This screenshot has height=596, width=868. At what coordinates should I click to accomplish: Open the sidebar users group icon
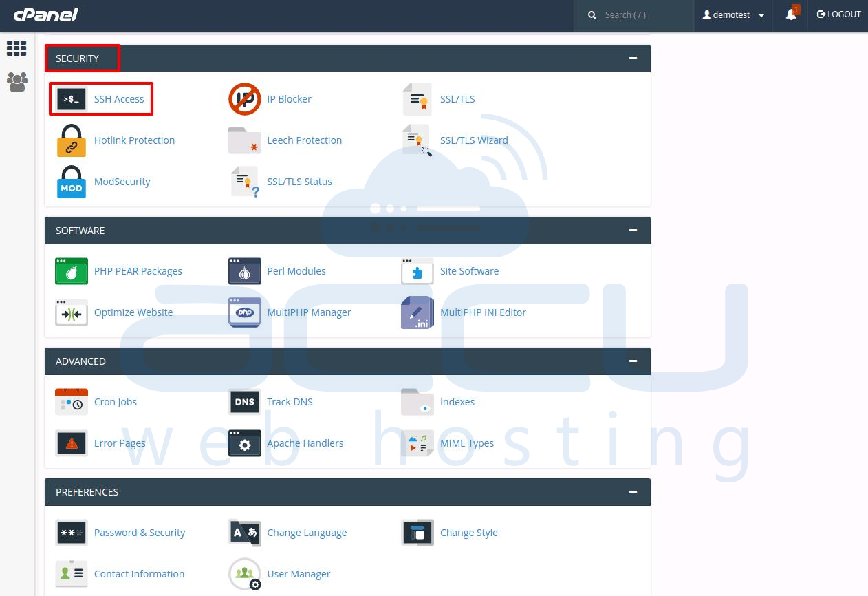(x=17, y=82)
